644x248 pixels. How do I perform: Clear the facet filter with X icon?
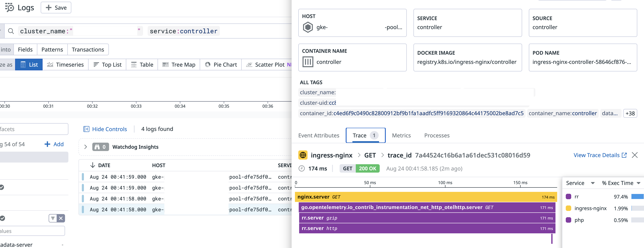pos(61,218)
